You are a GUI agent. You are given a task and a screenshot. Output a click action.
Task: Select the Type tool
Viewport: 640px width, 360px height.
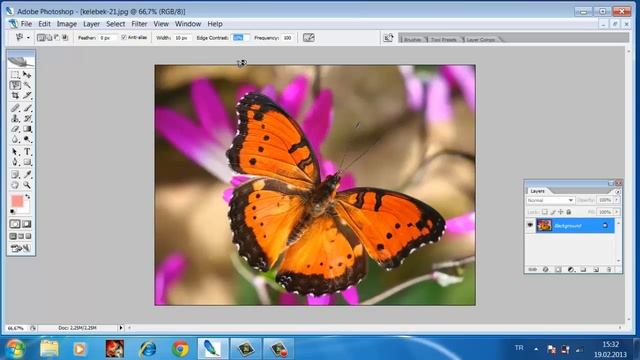pos(27,152)
